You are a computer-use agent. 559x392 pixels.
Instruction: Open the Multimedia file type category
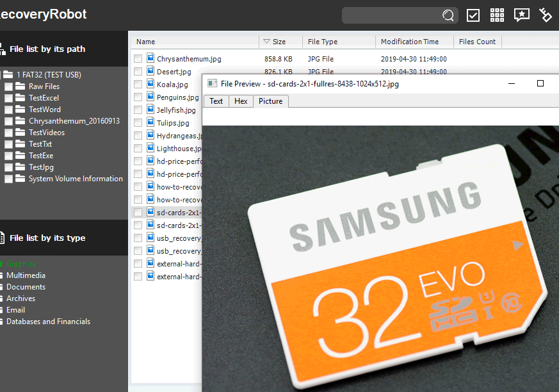(26, 275)
